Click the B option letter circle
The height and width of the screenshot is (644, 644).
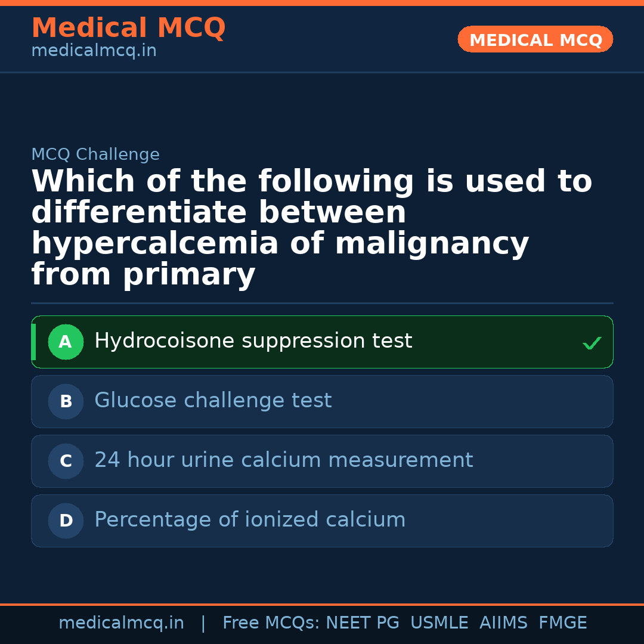click(x=66, y=402)
